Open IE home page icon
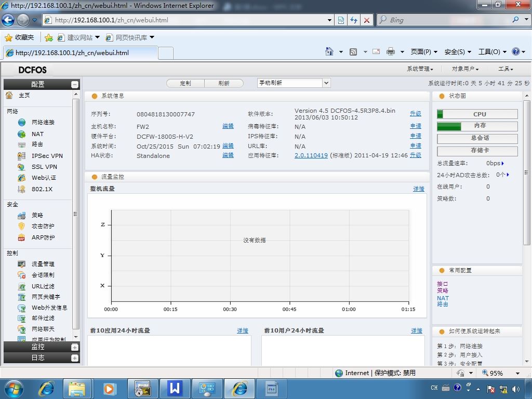 coord(329,51)
